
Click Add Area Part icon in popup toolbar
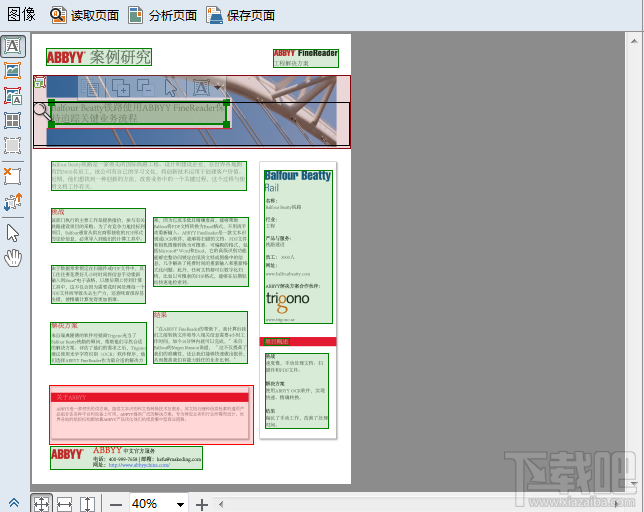pos(121,87)
